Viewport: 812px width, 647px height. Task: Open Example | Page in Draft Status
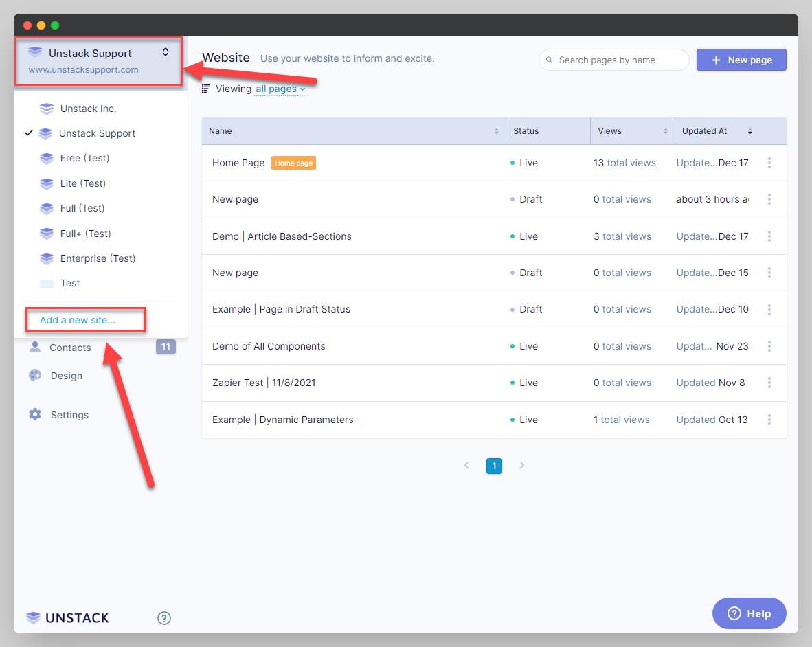[x=281, y=310]
